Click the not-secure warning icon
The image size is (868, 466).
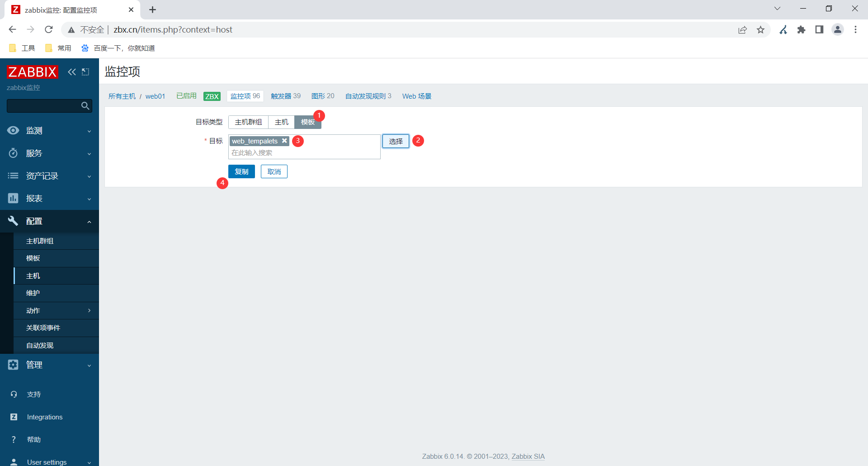click(71, 30)
